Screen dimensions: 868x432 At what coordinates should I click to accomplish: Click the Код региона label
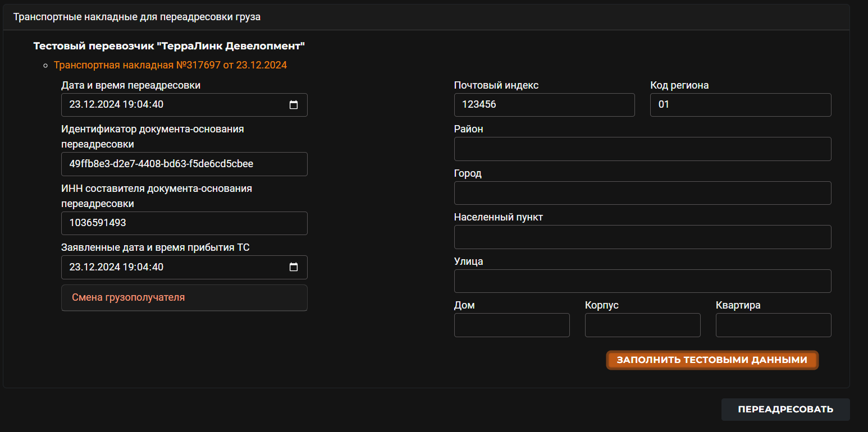679,85
